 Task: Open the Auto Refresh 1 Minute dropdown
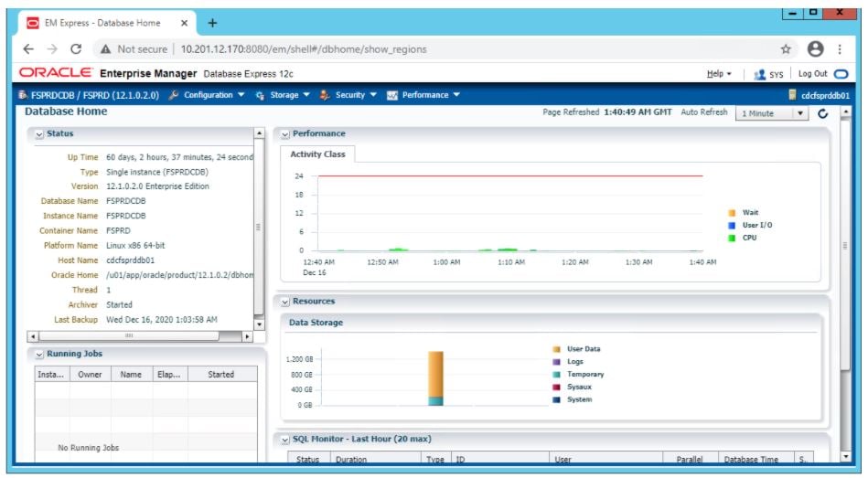771,113
